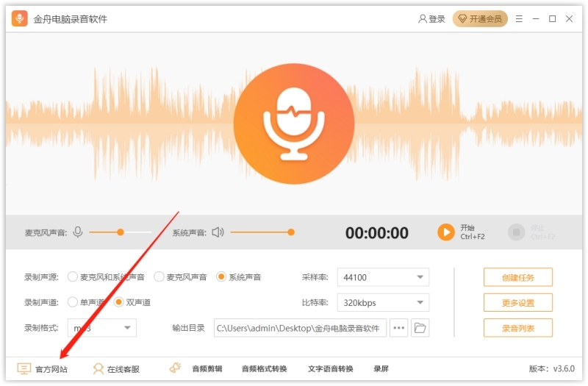Screen dimensions: 588x386
Task: Open the 音频格式转换 tool
Action: 265,369
